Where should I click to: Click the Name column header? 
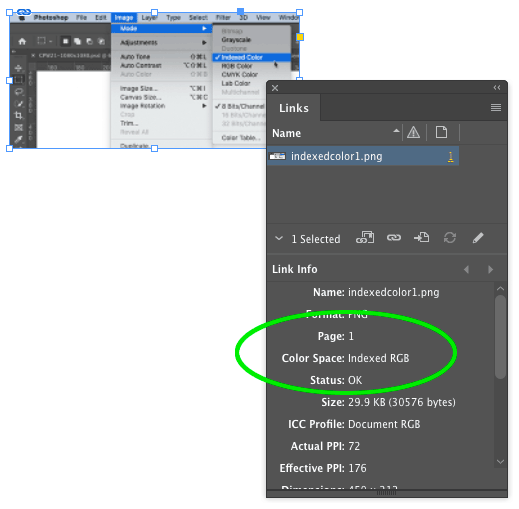pyautogui.click(x=286, y=133)
